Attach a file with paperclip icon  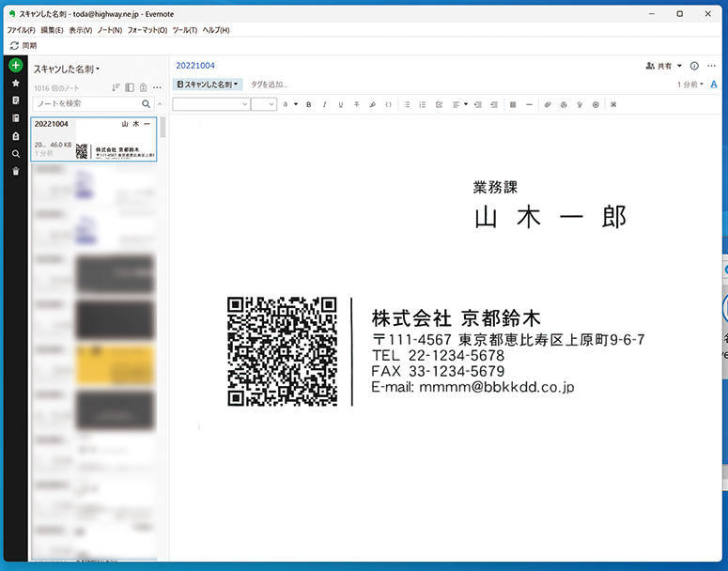548,105
